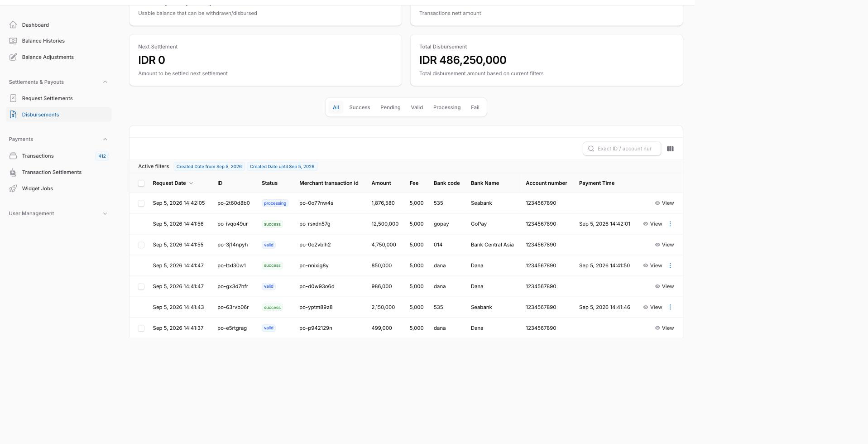868x444 pixels.
Task: Click the Merchant transaction id column header
Action: tap(329, 183)
